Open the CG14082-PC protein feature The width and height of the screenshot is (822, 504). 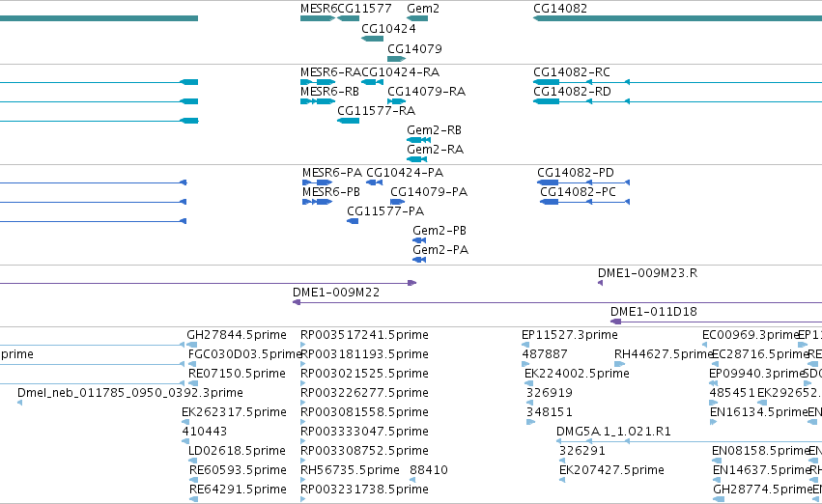(x=585, y=202)
